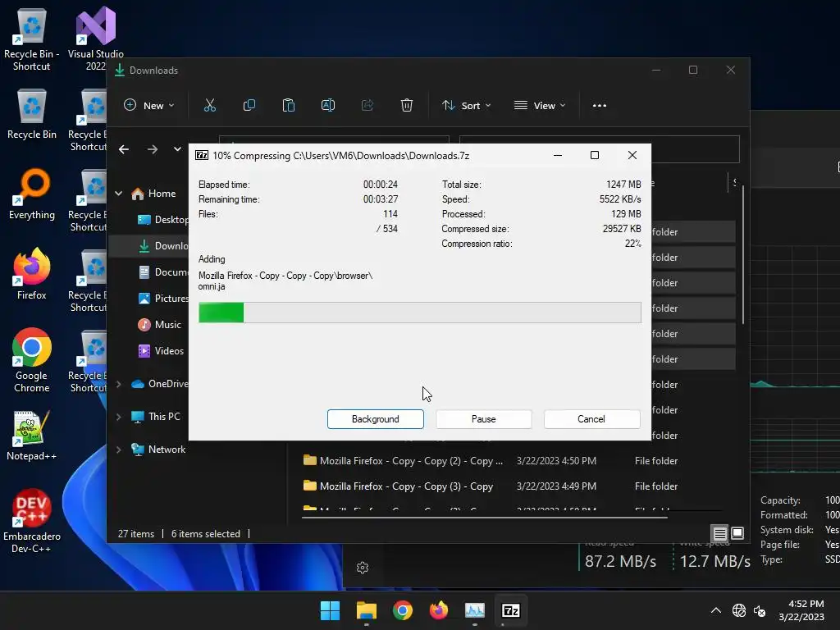Go back with the Explorer back arrow
This screenshot has width=840, height=630.
click(124, 149)
